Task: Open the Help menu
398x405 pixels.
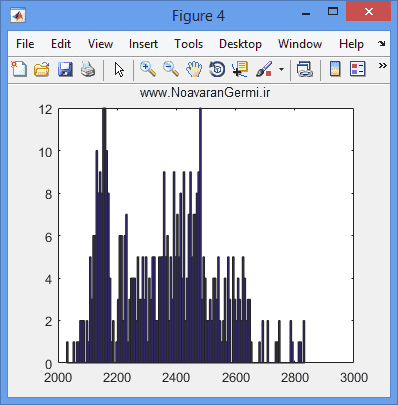Action: tap(351, 44)
